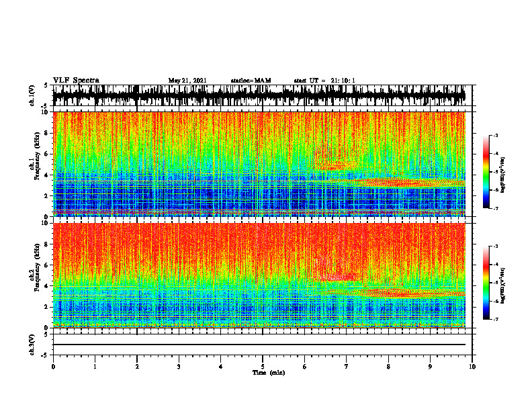
Task: Click the "ch.3(V)" axis label
Action: [x=32, y=345]
